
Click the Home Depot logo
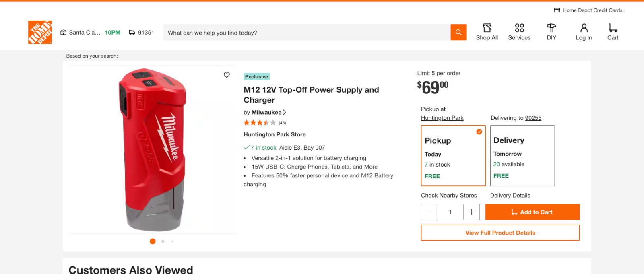[40, 32]
